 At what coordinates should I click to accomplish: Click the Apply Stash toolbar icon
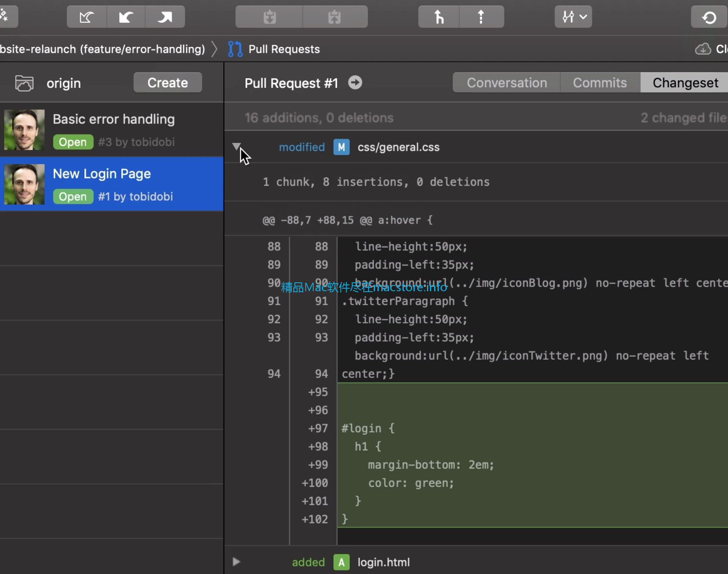[x=334, y=17]
